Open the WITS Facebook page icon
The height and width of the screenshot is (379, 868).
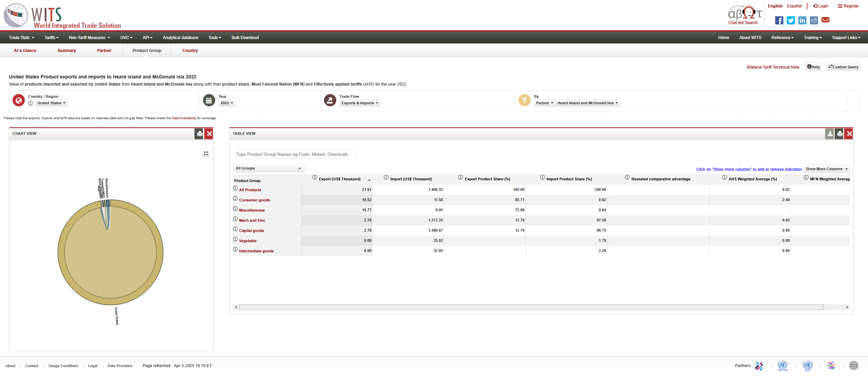click(x=779, y=20)
